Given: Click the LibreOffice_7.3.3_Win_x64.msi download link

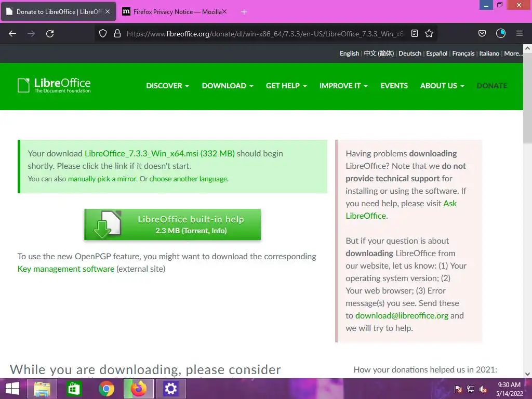Looking at the screenshot, I should tap(159, 153).
